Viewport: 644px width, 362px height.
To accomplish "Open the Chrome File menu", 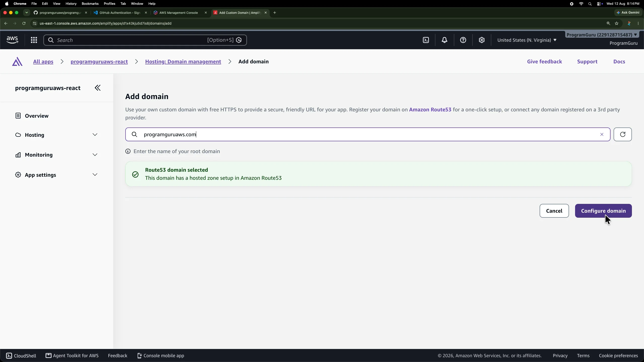I will click(x=34, y=4).
